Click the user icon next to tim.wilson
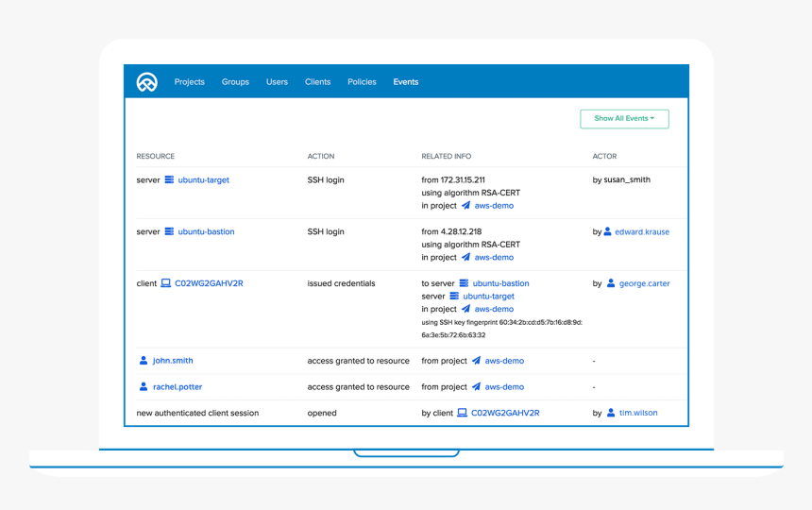The width and height of the screenshot is (812, 510). coord(611,413)
